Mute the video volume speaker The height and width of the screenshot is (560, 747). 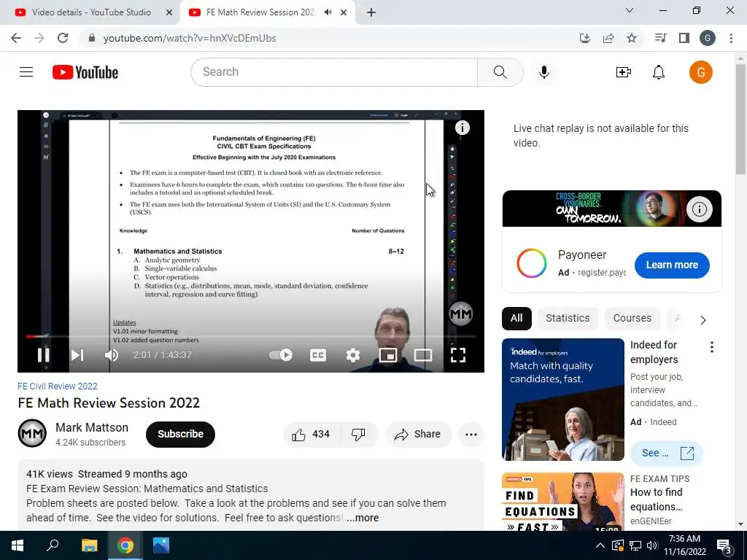point(112,355)
